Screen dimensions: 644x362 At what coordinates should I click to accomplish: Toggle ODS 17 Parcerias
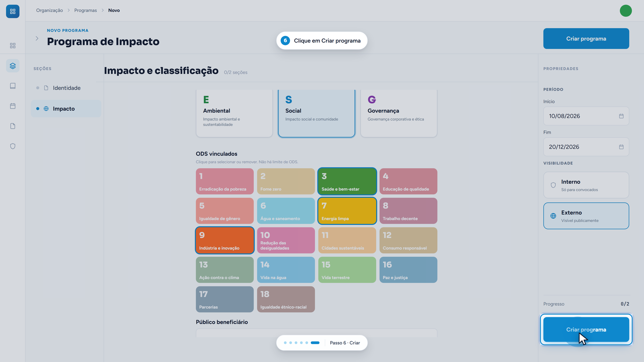225,299
